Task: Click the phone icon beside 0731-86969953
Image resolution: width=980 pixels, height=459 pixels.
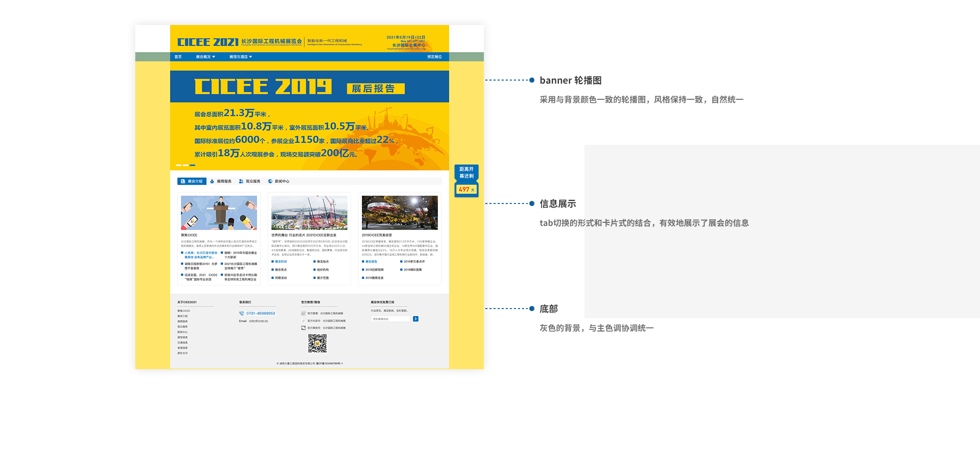Action: (x=241, y=313)
